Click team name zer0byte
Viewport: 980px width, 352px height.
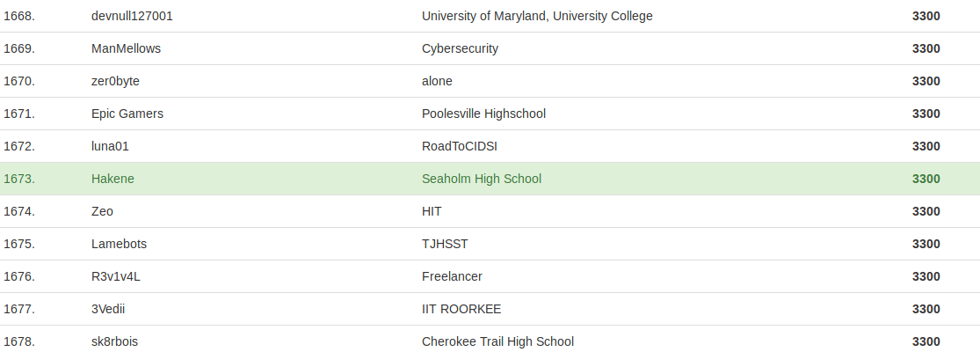116,81
